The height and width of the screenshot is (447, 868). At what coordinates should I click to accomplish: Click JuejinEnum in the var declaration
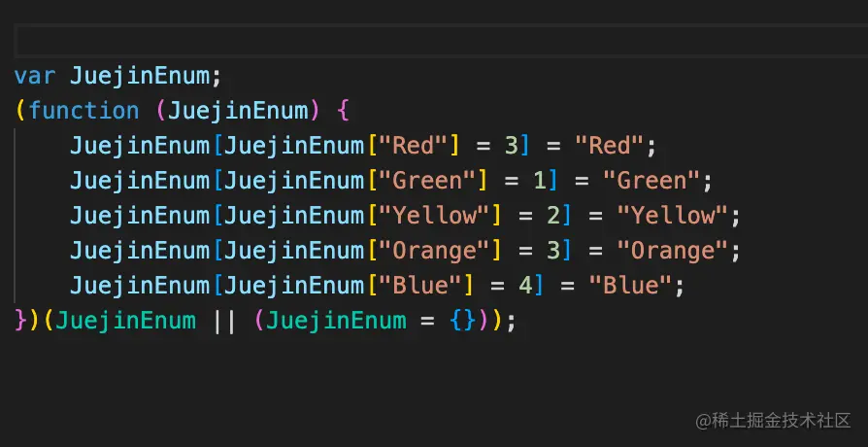pyautogui.click(x=140, y=76)
